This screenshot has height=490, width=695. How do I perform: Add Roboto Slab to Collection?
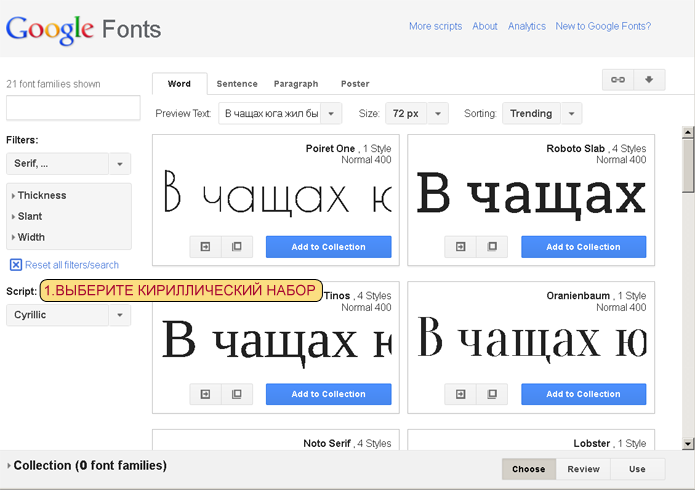(583, 247)
